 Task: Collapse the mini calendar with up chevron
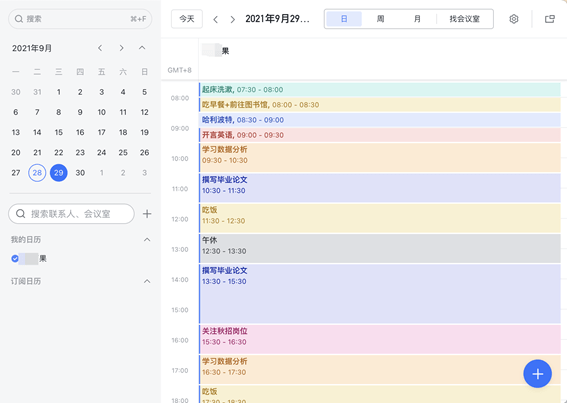tap(142, 48)
